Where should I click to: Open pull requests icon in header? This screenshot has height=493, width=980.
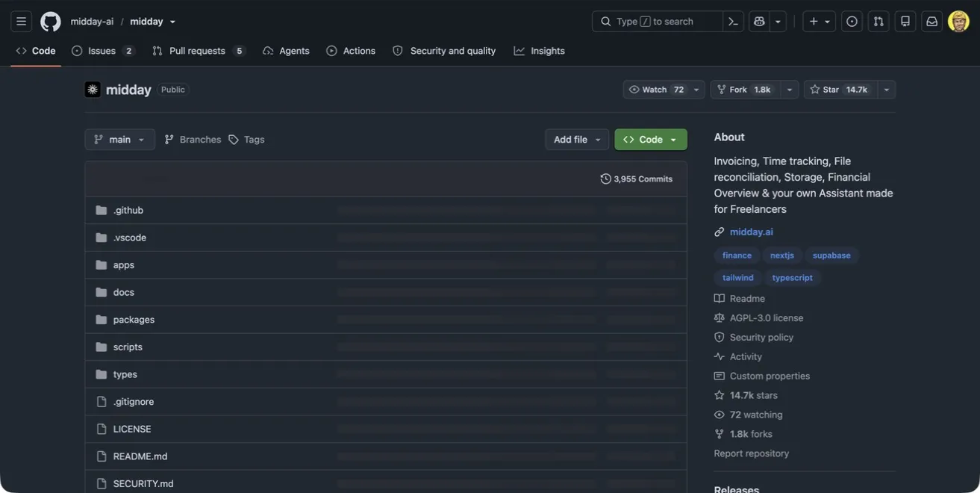[x=878, y=22]
